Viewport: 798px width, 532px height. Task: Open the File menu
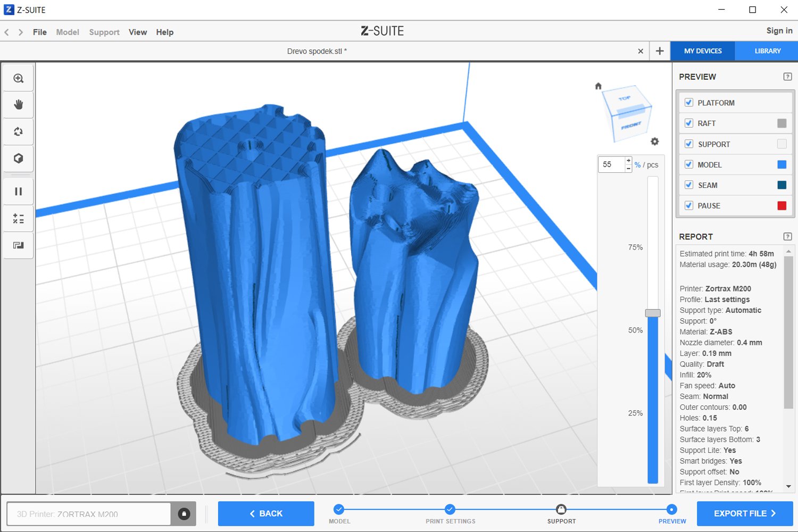[x=40, y=32]
